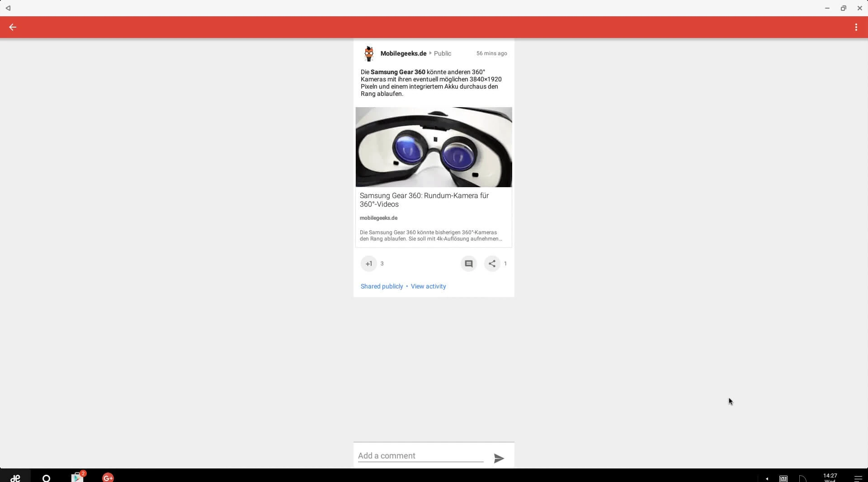Click the post body text about Samsung Gear 360
Viewport: 868px width, 482px height.
[x=431, y=83]
